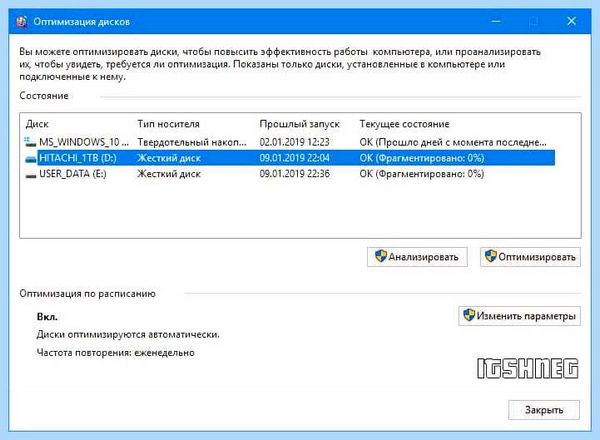Click the USER_DATA drive icon
600x440 pixels.
[31, 175]
